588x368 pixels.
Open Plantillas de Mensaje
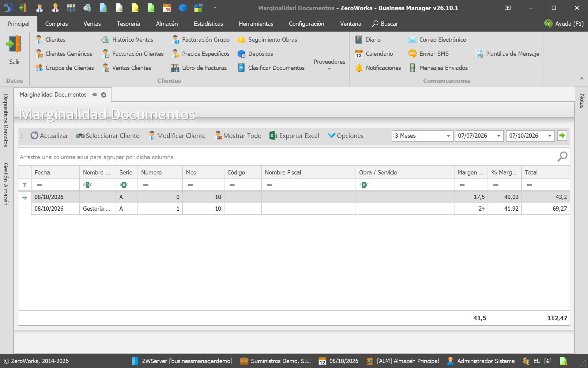(508, 54)
